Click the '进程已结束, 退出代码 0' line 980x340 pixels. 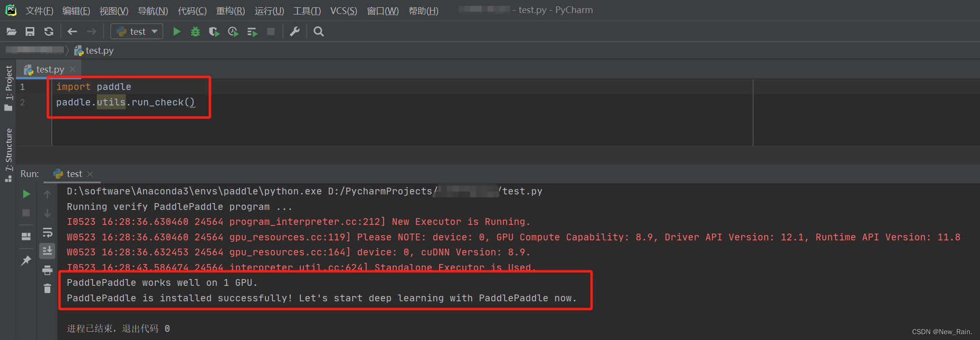pyautogui.click(x=119, y=329)
